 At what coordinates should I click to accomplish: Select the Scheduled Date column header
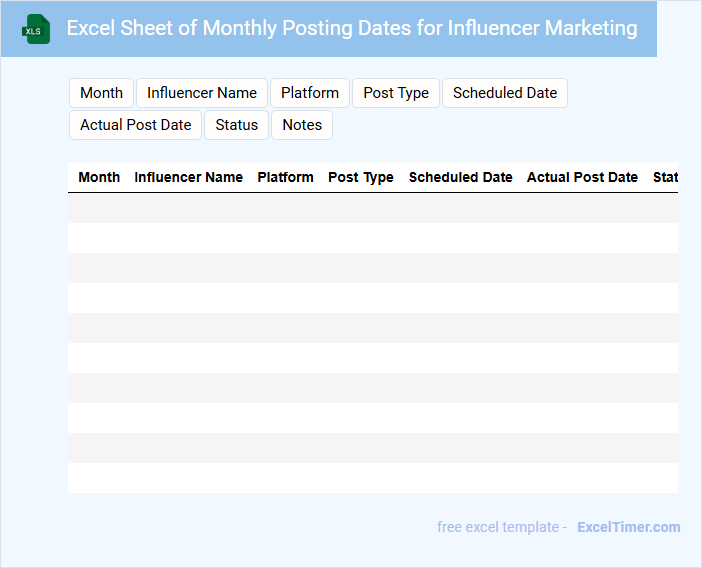tap(460, 177)
